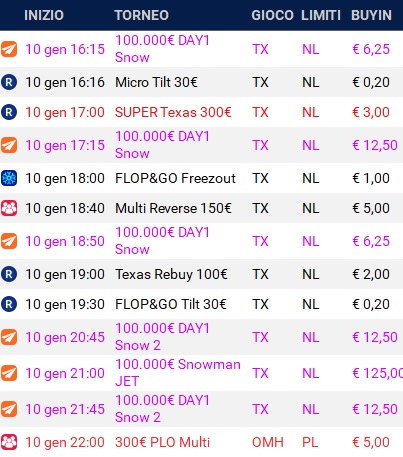Viewport: 403px width, 457px height.
Task: Click the blue R icon beside Micro Tilt 30€
Action: [x=9, y=82]
